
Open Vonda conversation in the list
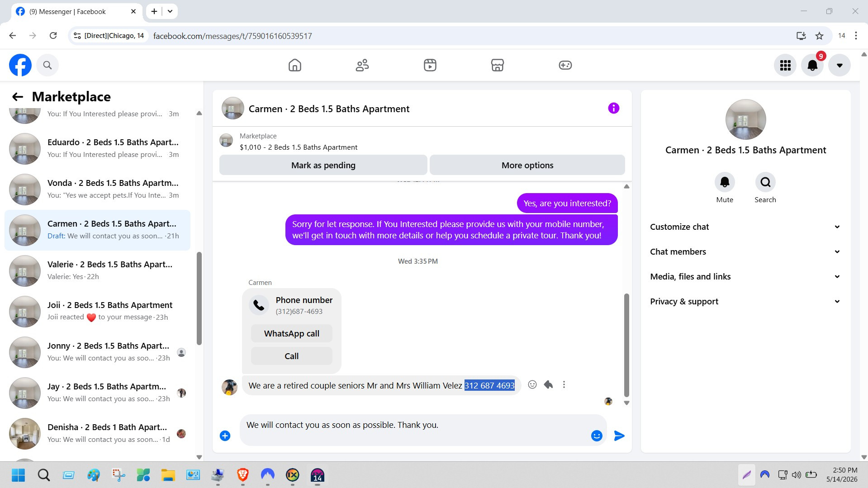click(x=97, y=189)
